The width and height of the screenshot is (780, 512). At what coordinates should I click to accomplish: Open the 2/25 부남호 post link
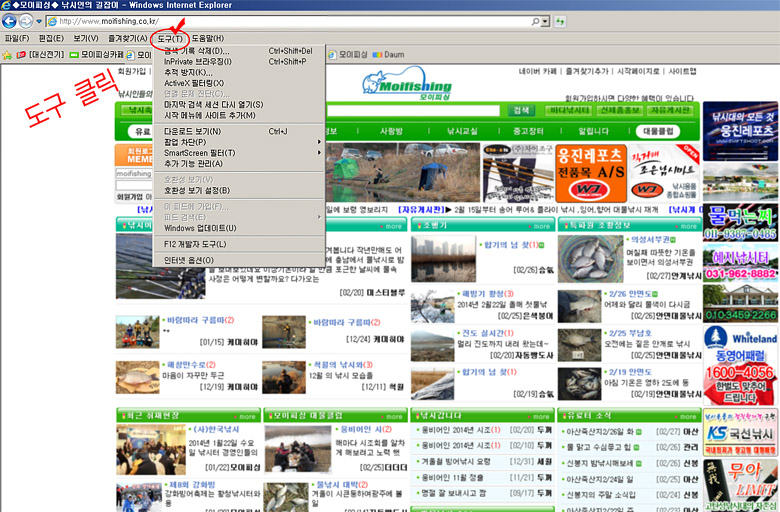coord(630,333)
